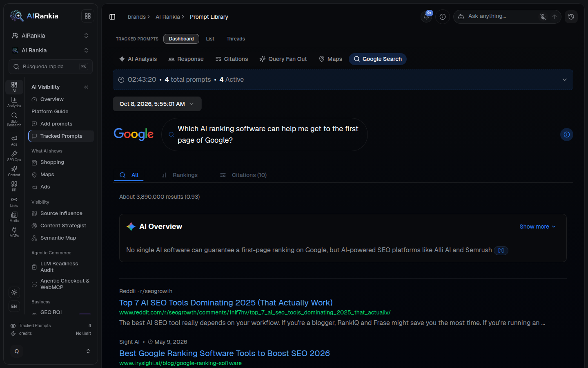Open the AI Analysis tab

[138, 59]
